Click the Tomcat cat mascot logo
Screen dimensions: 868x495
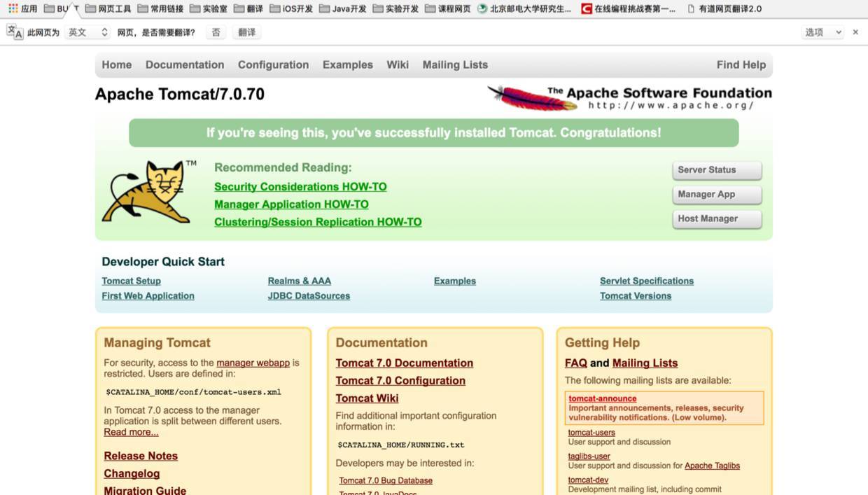tap(148, 191)
